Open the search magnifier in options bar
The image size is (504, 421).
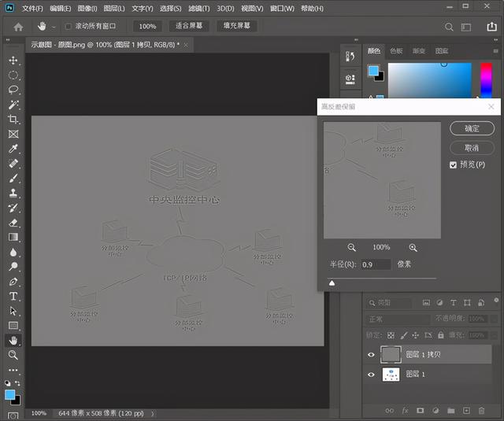point(449,27)
